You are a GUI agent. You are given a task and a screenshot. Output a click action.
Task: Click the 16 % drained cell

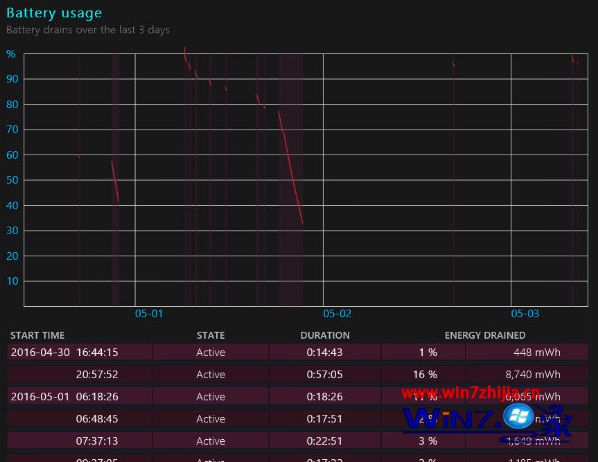point(425,374)
